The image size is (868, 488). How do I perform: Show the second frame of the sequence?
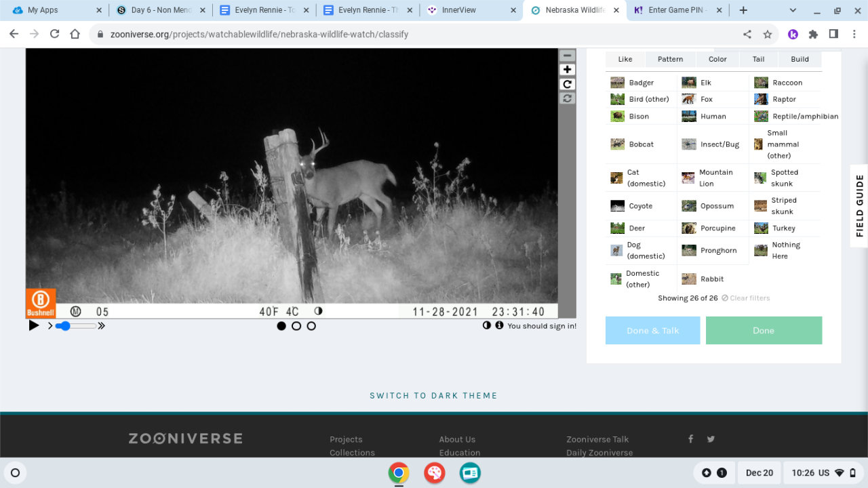(296, 326)
